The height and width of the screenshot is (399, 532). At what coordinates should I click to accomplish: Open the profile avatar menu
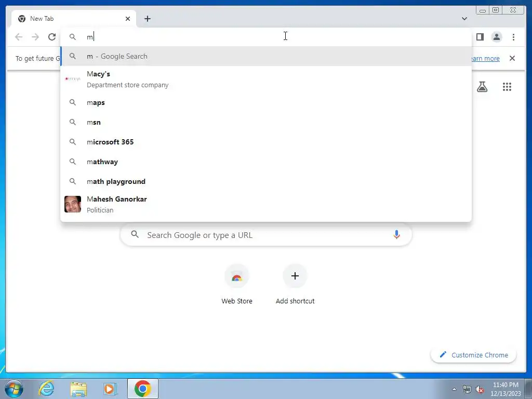pos(496,37)
